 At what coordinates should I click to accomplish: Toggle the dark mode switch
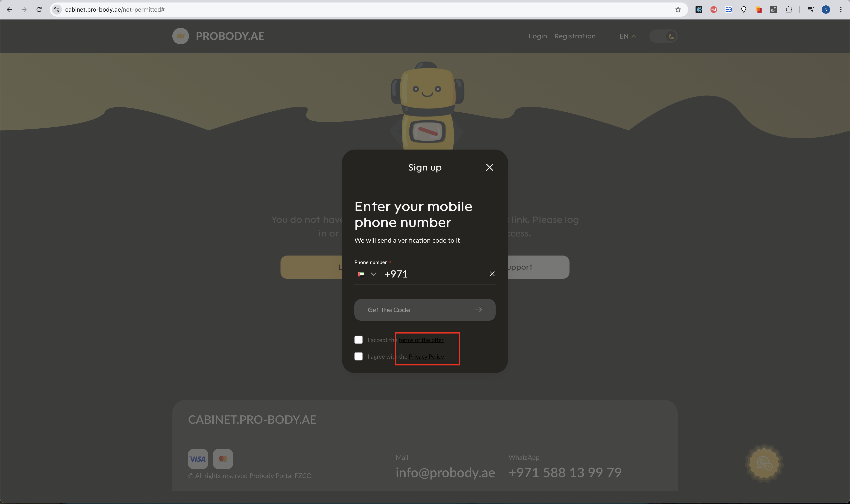(663, 36)
